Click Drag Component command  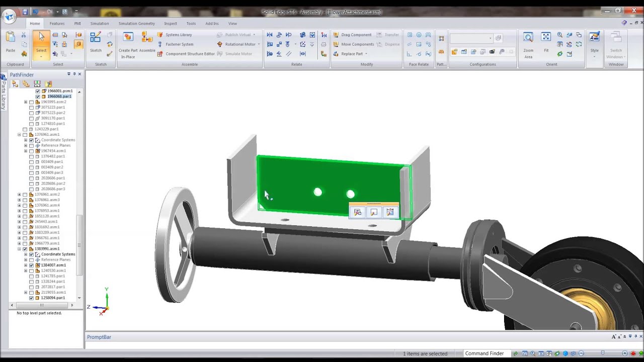pos(352,35)
